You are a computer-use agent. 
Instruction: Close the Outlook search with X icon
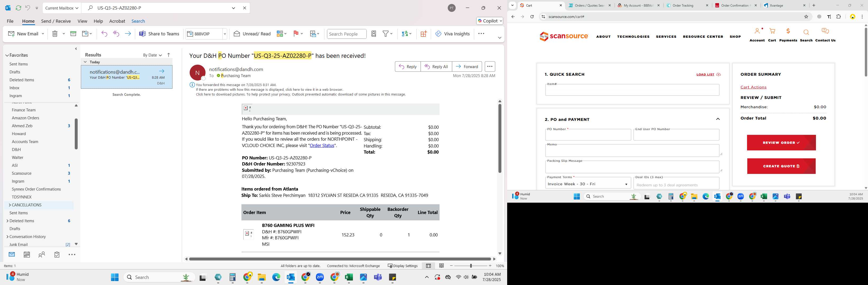(245, 8)
